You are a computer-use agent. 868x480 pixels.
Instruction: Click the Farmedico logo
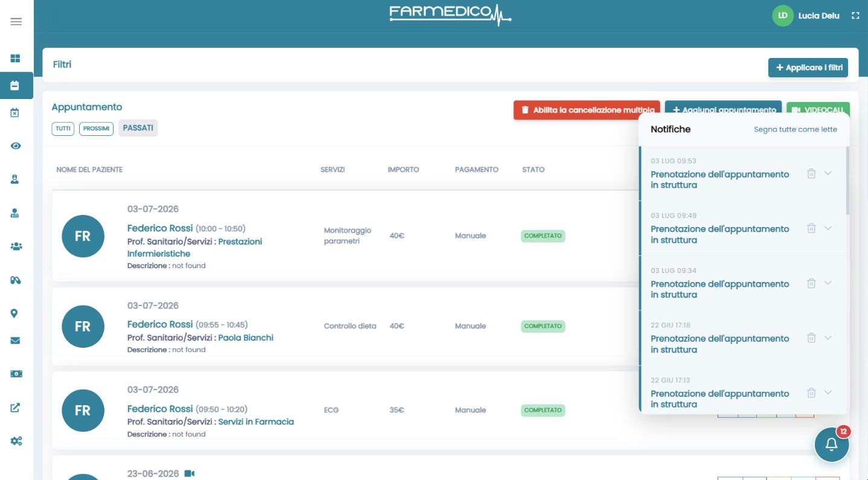pyautogui.click(x=451, y=14)
